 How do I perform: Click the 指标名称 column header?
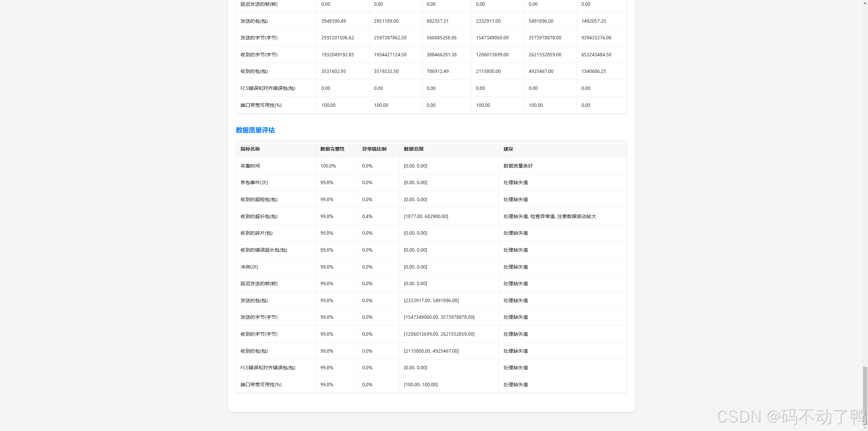pos(250,149)
